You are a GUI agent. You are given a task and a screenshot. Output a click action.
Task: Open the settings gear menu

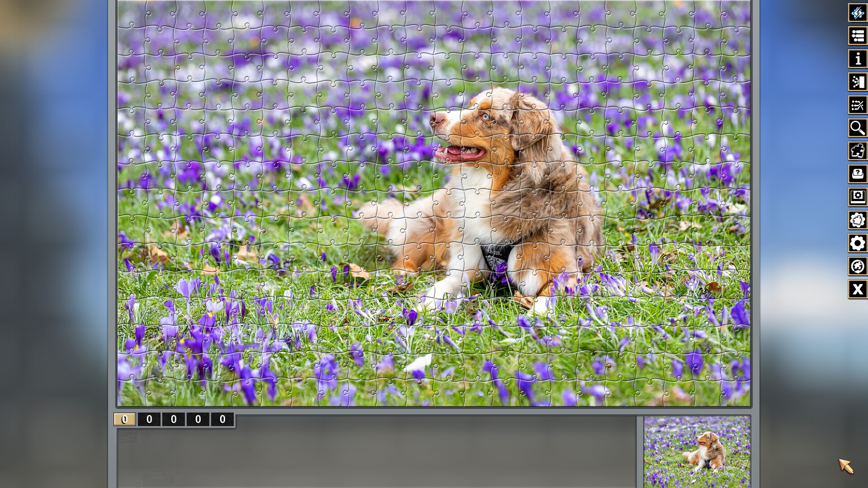tap(857, 244)
